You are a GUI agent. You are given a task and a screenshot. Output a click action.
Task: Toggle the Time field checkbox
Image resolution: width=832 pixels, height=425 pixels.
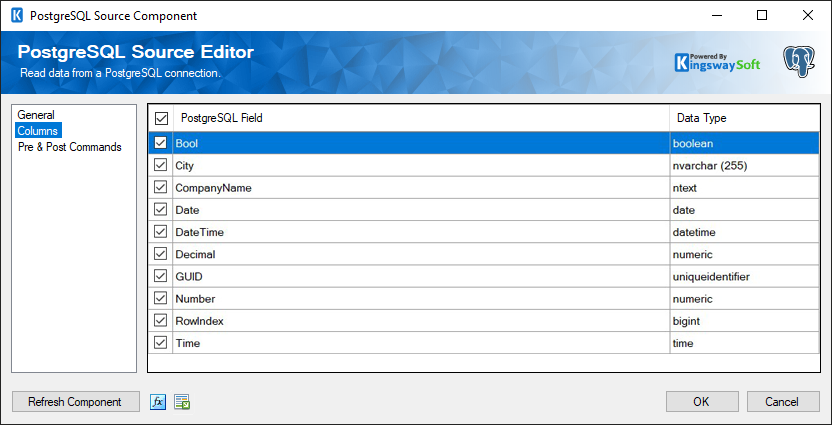click(x=160, y=343)
